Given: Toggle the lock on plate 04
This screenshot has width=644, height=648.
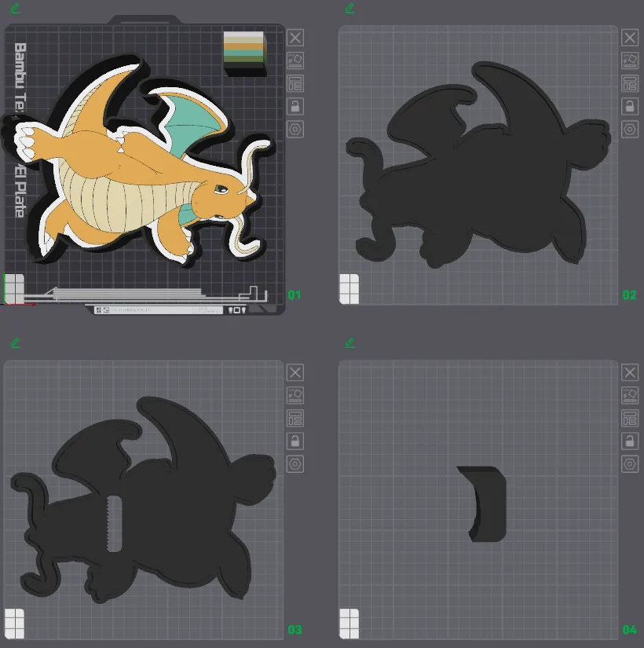Looking at the screenshot, I should [x=630, y=441].
